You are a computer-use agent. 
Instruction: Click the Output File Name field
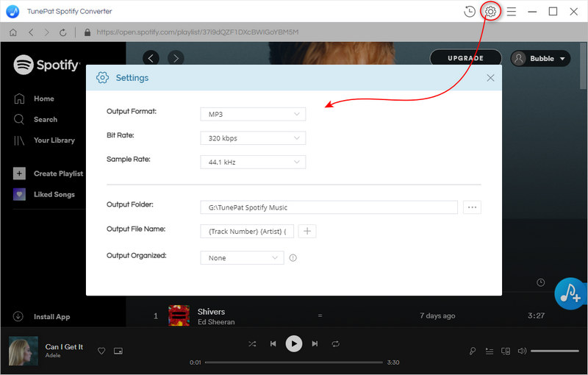click(247, 232)
